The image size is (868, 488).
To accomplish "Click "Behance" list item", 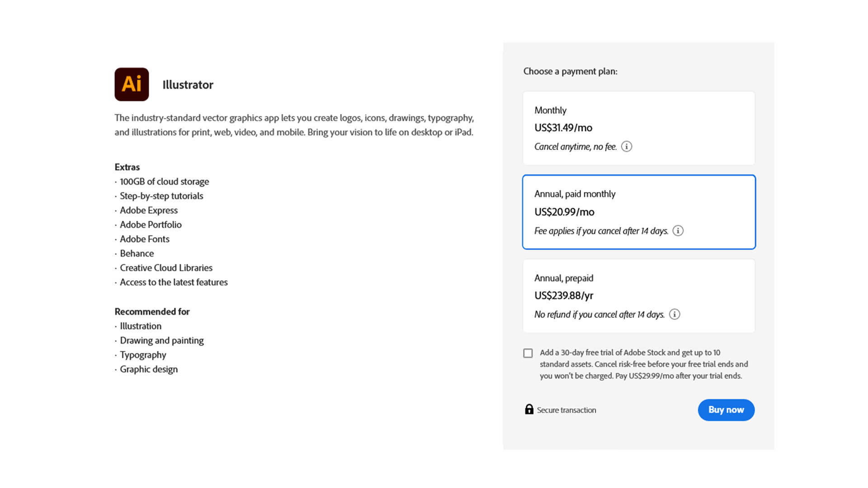I will point(137,253).
